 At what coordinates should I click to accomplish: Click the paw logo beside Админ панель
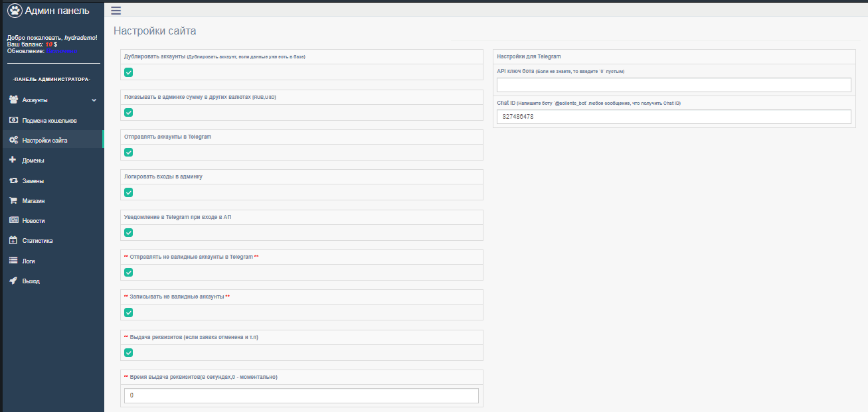coord(14,11)
